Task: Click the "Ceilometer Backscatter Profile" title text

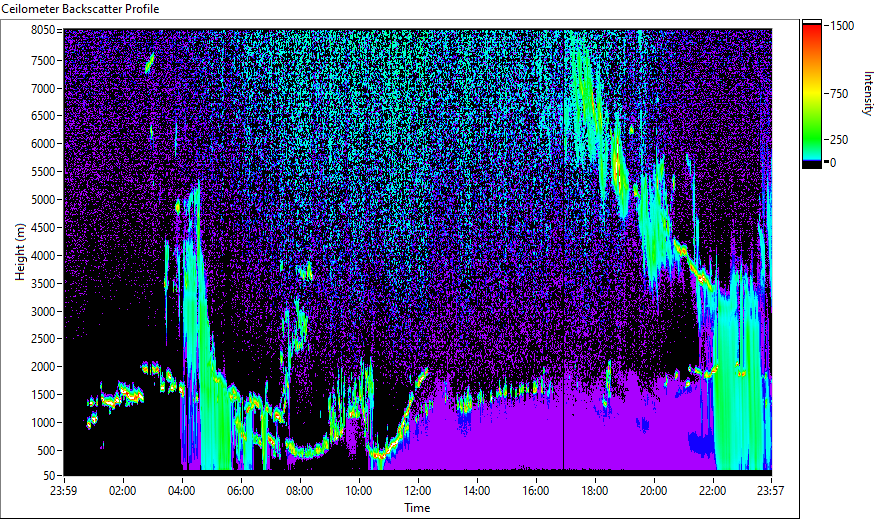Action: pos(80,9)
